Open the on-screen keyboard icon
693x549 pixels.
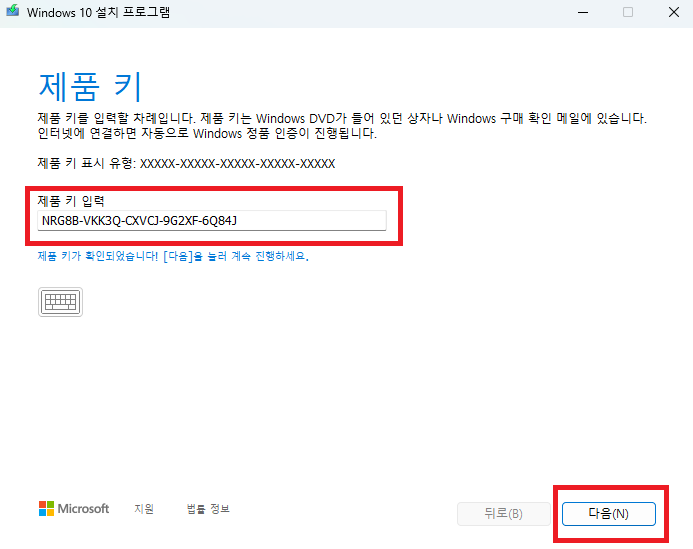coord(60,302)
